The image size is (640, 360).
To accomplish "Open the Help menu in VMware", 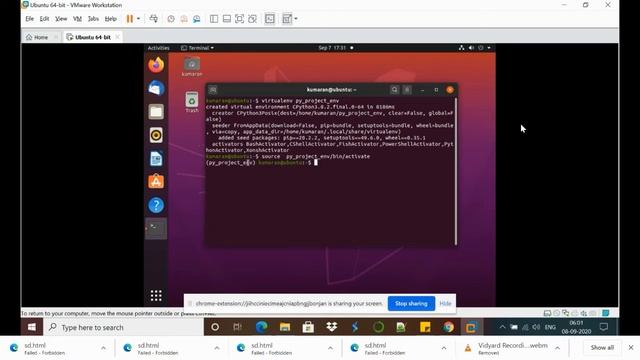I will [111, 19].
